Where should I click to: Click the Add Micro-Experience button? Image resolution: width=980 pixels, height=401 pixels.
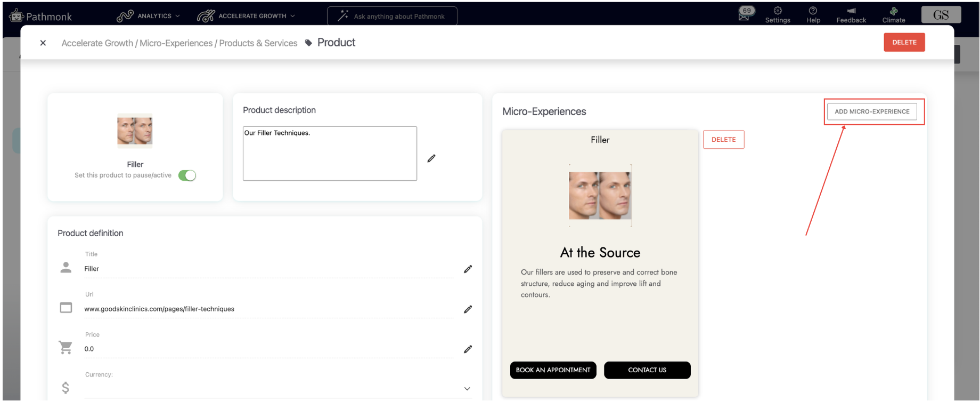click(872, 111)
